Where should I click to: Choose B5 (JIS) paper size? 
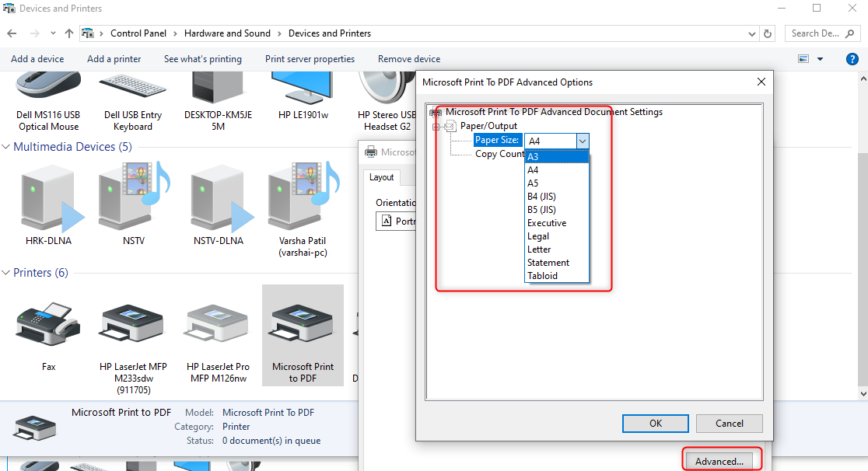click(556, 210)
